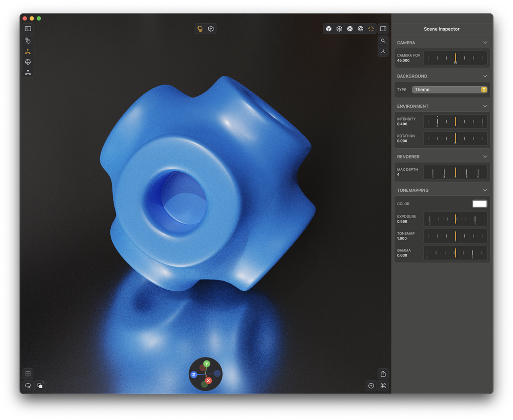Toggle the left sidebar panel icon
This screenshot has width=513, height=420.
28,29
